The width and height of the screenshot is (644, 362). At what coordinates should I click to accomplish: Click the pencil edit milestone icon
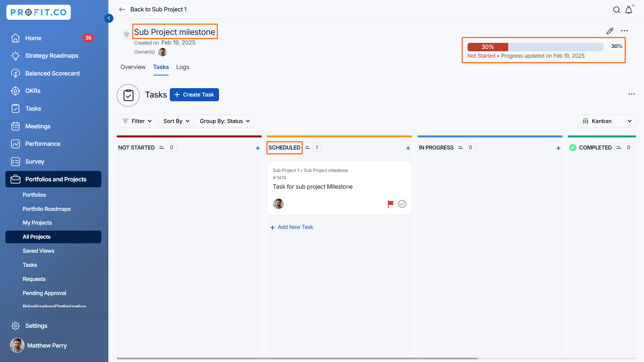pos(610,31)
